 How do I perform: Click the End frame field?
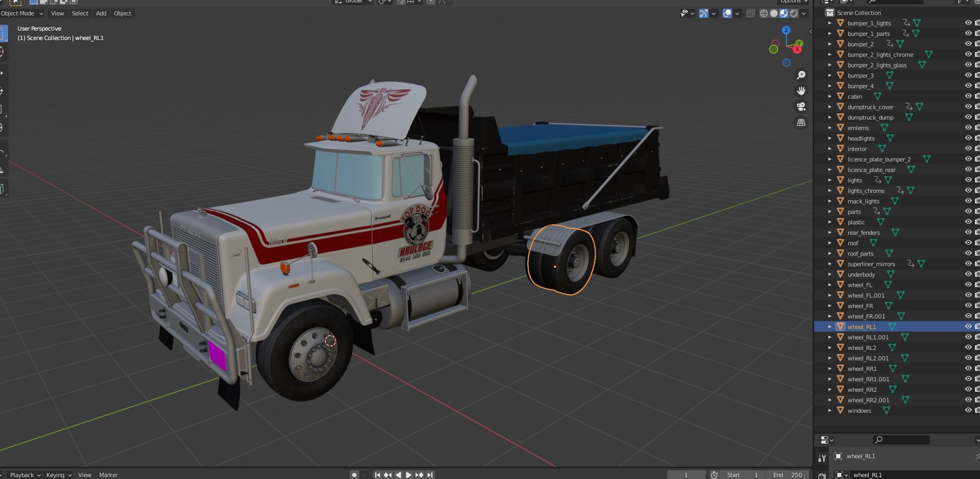(788, 475)
